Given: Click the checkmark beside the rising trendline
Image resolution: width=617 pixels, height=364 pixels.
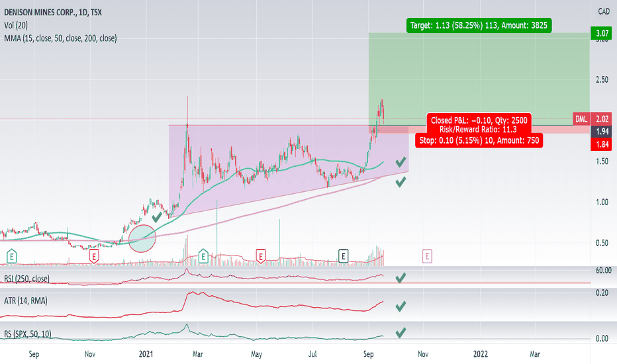Looking at the screenshot, I should (x=401, y=182).
